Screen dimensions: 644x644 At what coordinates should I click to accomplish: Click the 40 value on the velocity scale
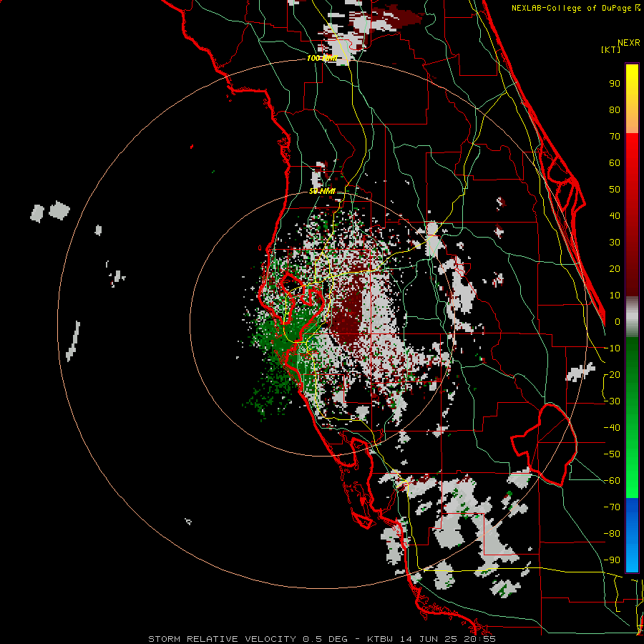(x=615, y=216)
